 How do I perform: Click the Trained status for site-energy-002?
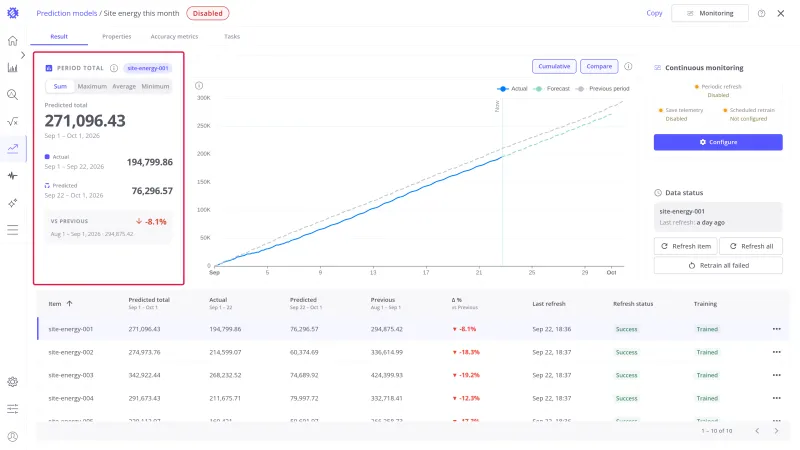click(707, 352)
